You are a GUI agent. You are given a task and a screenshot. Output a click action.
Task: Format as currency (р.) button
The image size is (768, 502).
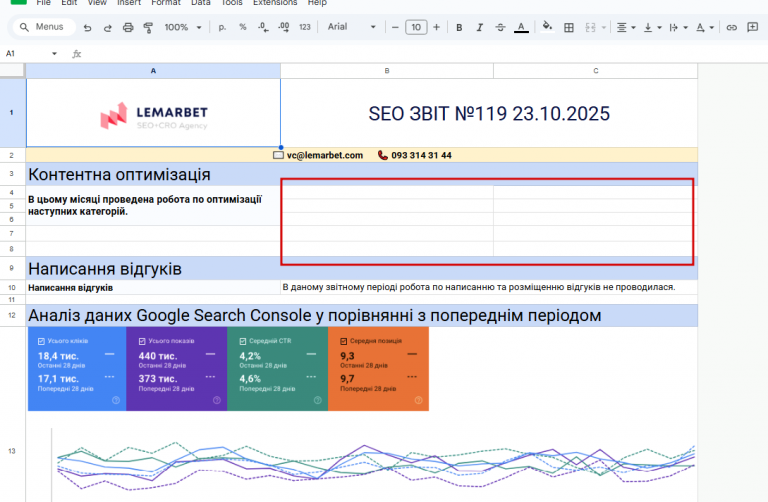222,27
